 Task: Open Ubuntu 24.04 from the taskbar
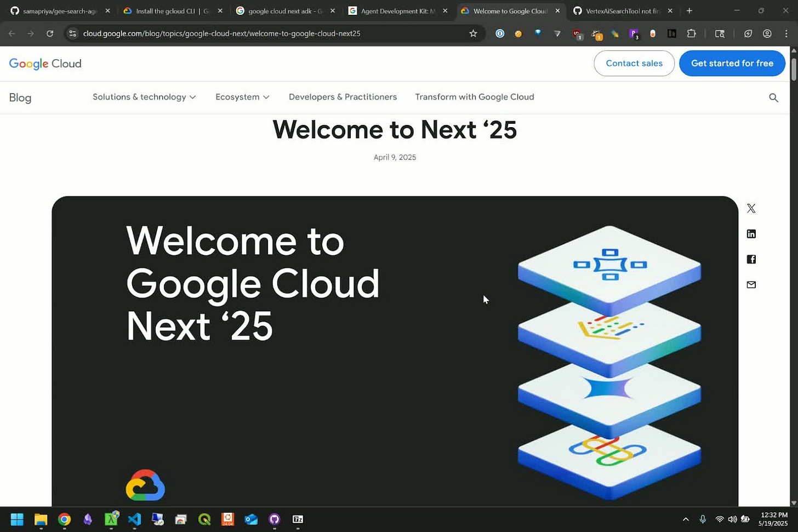pos(227,519)
